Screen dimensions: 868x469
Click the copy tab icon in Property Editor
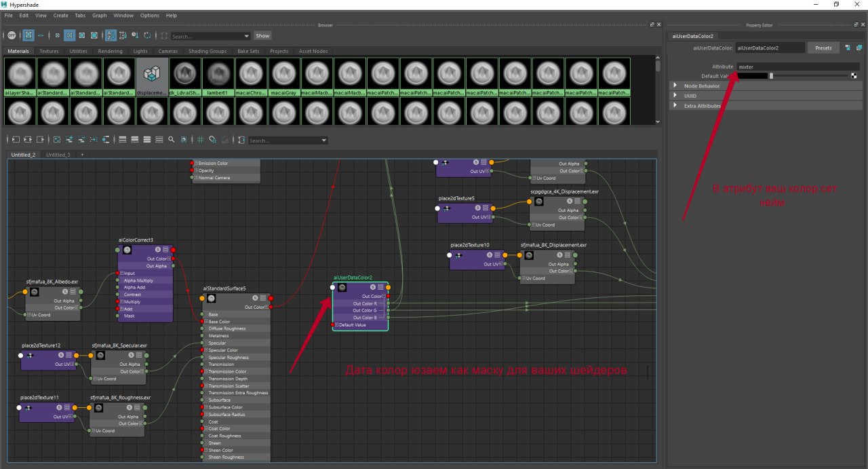(858, 48)
